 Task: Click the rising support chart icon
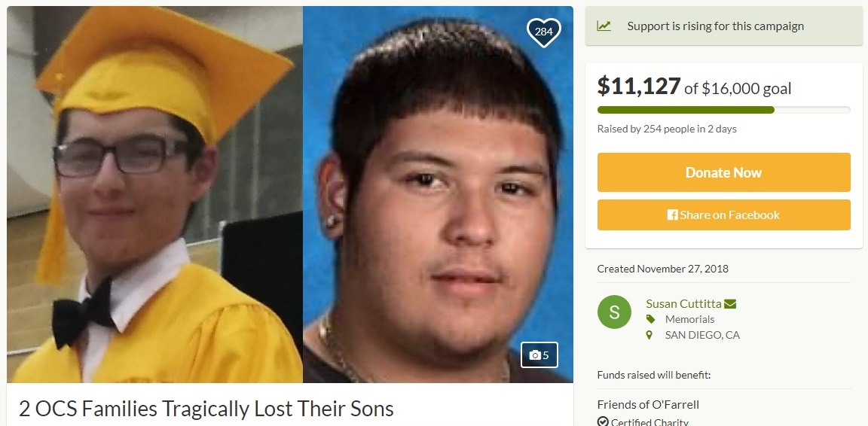(604, 26)
